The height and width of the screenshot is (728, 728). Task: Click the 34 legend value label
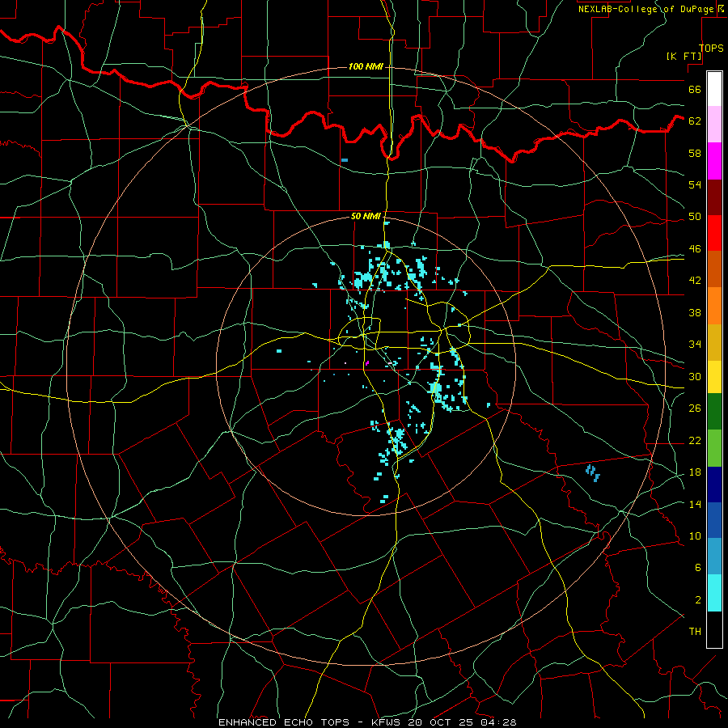pyautogui.click(x=695, y=344)
